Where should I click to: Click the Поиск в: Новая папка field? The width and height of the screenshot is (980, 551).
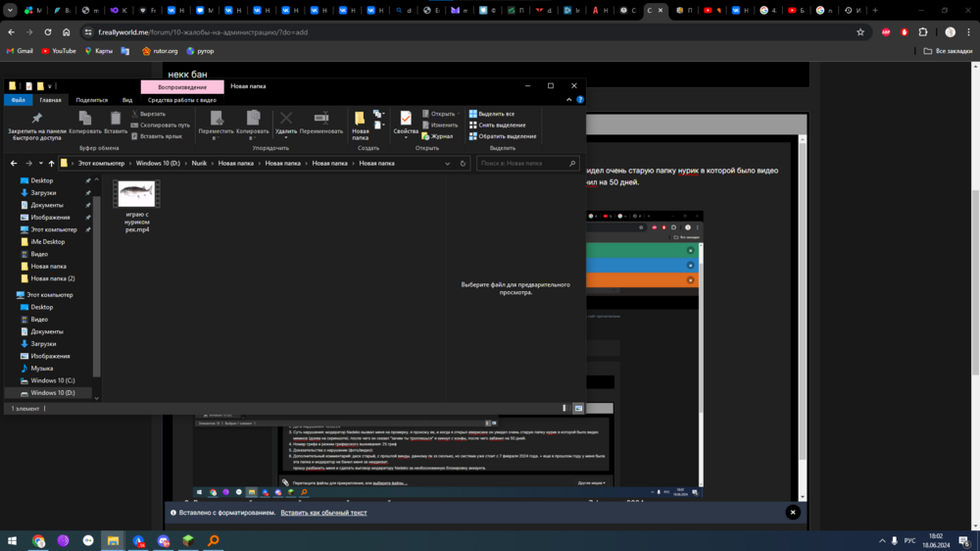click(527, 163)
